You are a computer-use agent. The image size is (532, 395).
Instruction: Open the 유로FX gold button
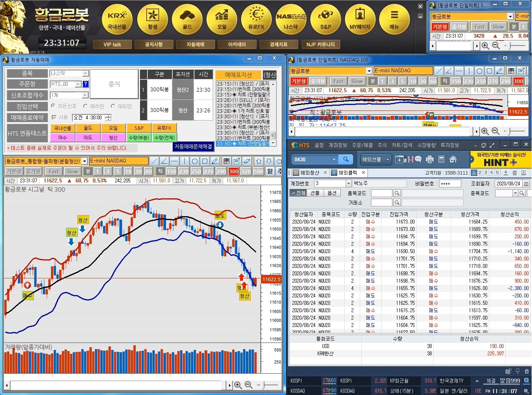tap(256, 19)
